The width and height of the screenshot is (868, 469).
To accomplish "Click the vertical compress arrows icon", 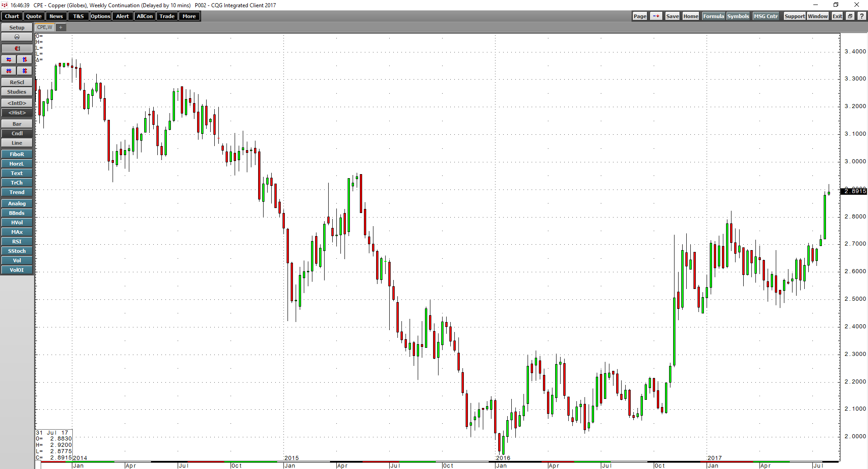I will [24, 71].
